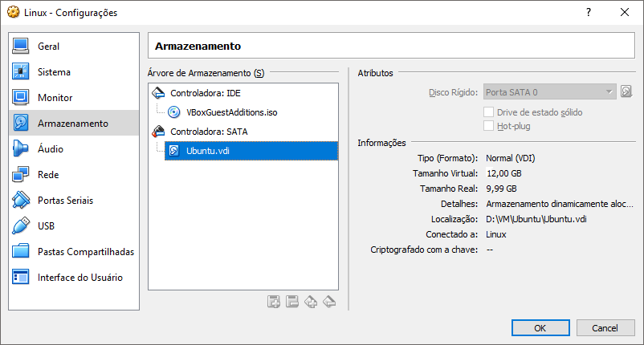Image resolution: width=644 pixels, height=345 pixels.
Task: Click the Armazenamento page heading
Action: (198, 46)
